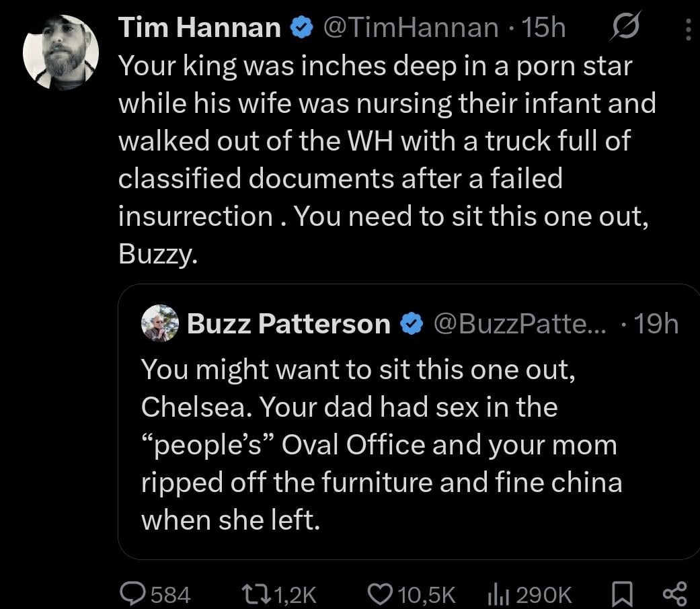Image resolution: width=700 pixels, height=609 pixels.
Task: Open the @TimHannan handle link
Action: coord(411,28)
